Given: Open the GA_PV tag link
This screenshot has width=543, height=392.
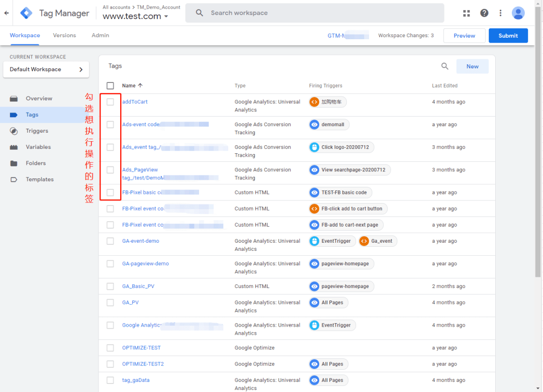Looking at the screenshot, I should click(130, 303).
